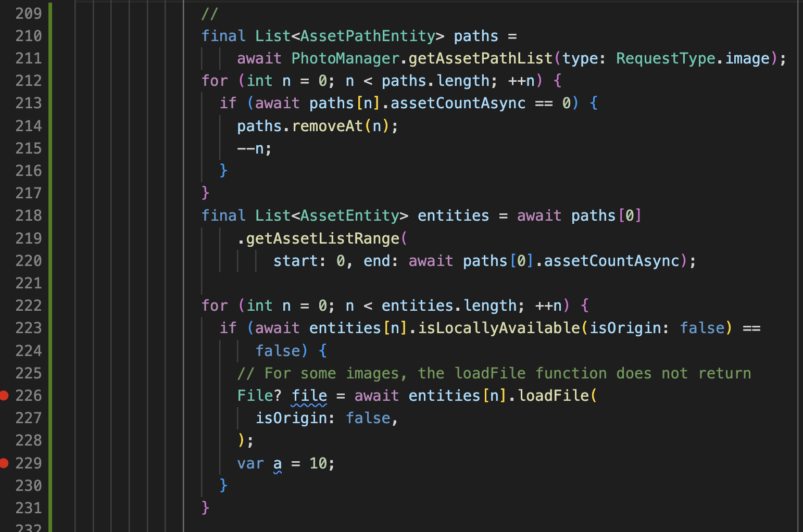Screen dimensions: 803x532
Task: Click line number 210
Action: pyautogui.click(x=29, y=36)
